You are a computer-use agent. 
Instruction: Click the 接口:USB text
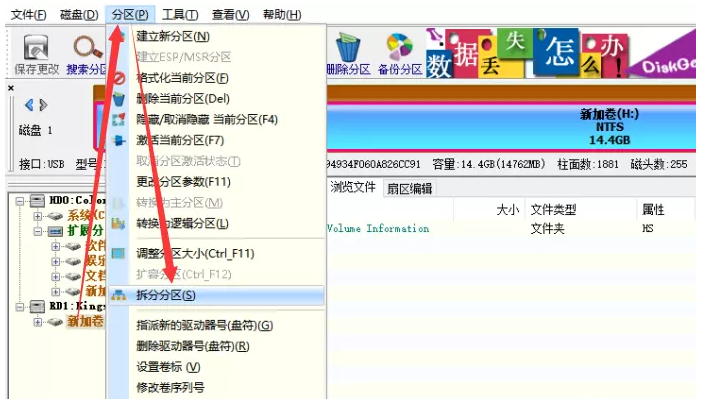tap(41, 164)
